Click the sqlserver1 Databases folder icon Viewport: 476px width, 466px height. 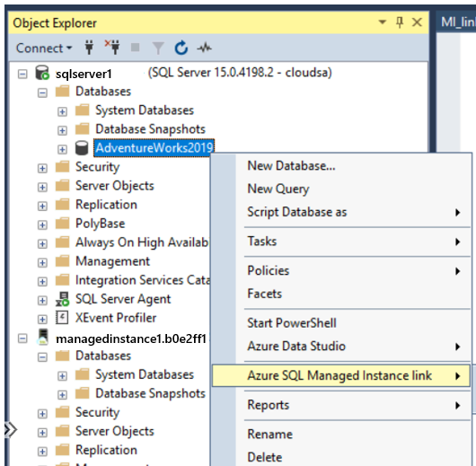pyautogui.click(x=63, y=91)
